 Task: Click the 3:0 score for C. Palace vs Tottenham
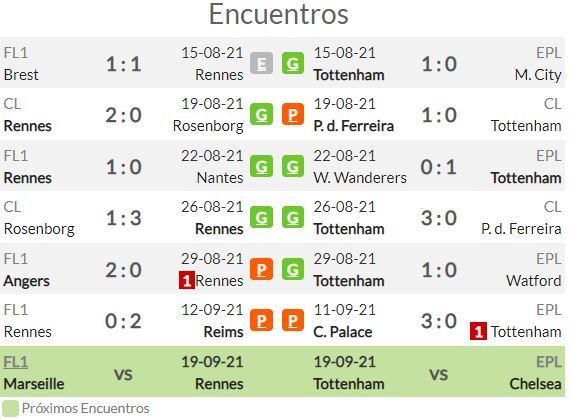(439, 321)
